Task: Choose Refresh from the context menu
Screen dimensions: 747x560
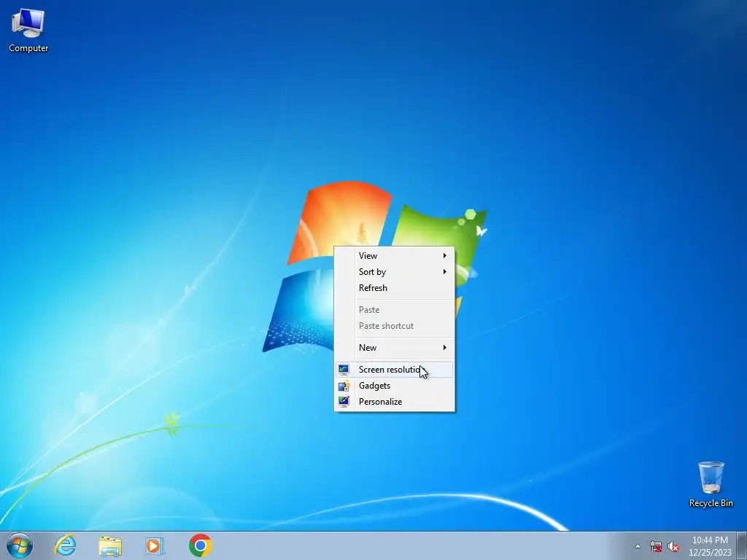Action: [x=394, y=288]
